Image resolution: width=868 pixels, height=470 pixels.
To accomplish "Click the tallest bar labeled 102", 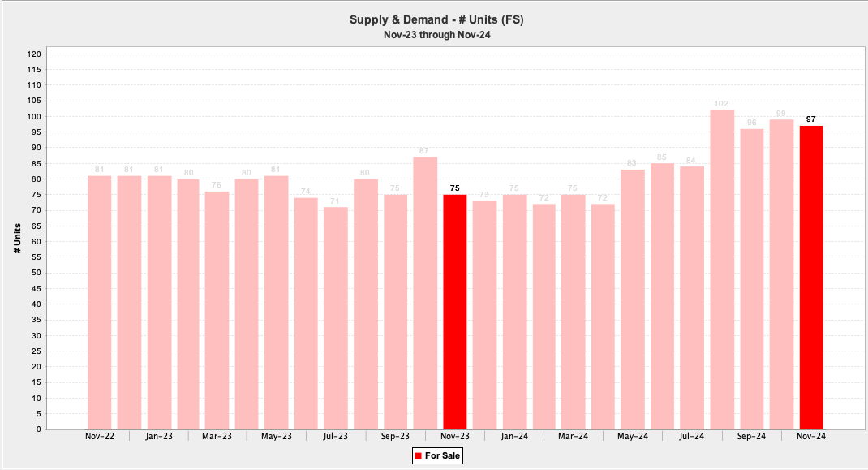I will click(x=722, y=269).
